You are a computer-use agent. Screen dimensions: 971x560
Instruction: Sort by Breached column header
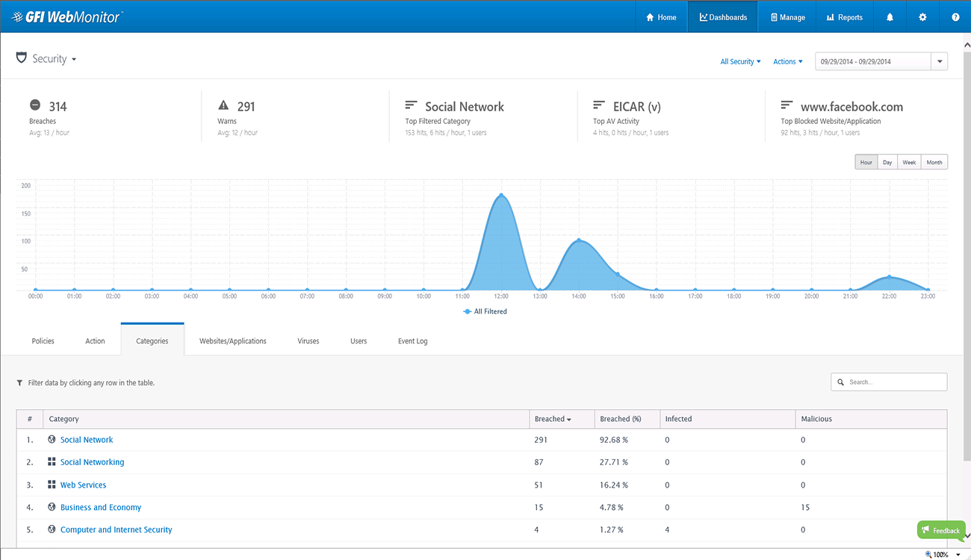pyautogui.click(x=553, y=419)
